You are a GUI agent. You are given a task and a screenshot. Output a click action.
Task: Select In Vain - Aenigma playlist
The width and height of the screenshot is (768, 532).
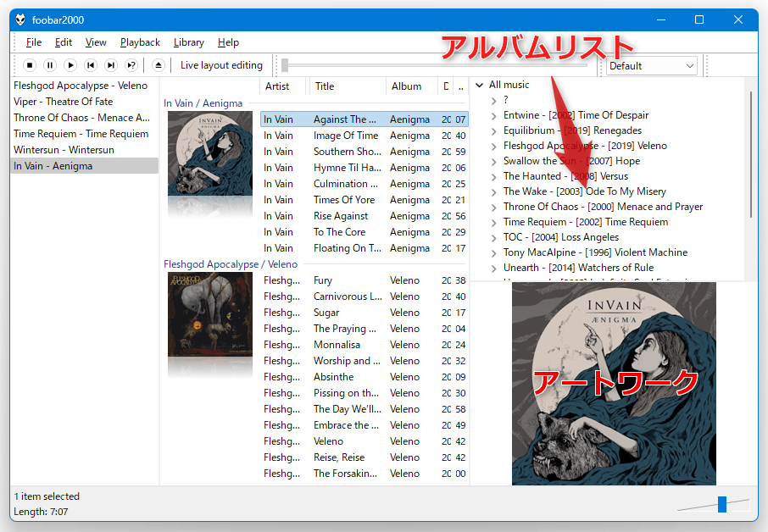(x=84, y=166)
